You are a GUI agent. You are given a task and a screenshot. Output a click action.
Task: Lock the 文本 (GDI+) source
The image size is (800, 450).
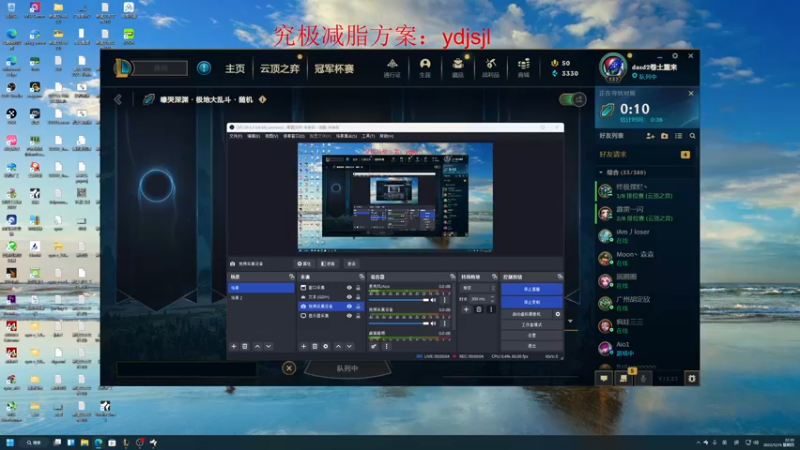tap(358, 297)
